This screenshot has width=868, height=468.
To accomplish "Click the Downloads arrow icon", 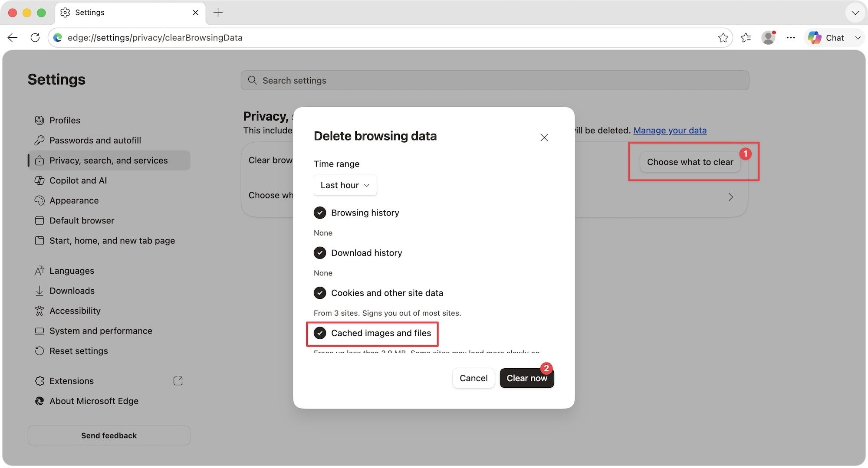I will pos(39,291).
